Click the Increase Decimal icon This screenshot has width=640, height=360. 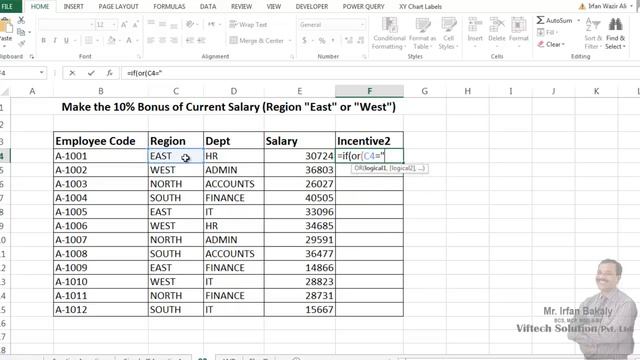[x=349, y=40]
